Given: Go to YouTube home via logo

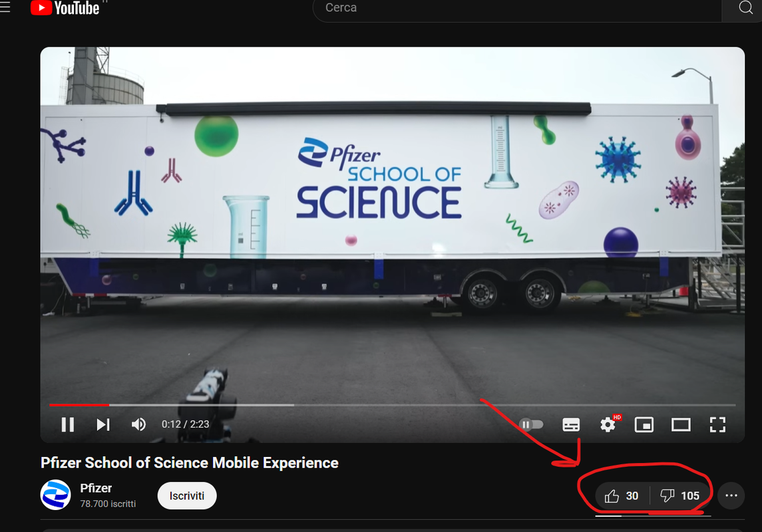Looking at the screenshot, I should 65,8.
